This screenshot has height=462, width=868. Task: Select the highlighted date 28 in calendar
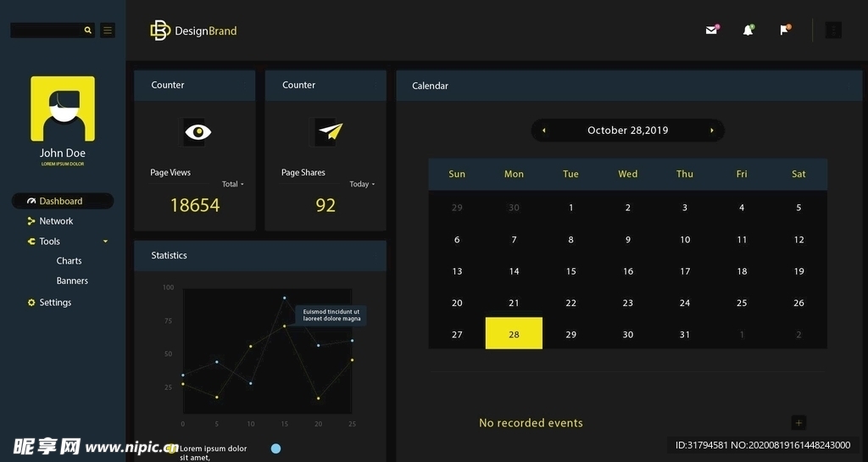click(x=514, y=334)
